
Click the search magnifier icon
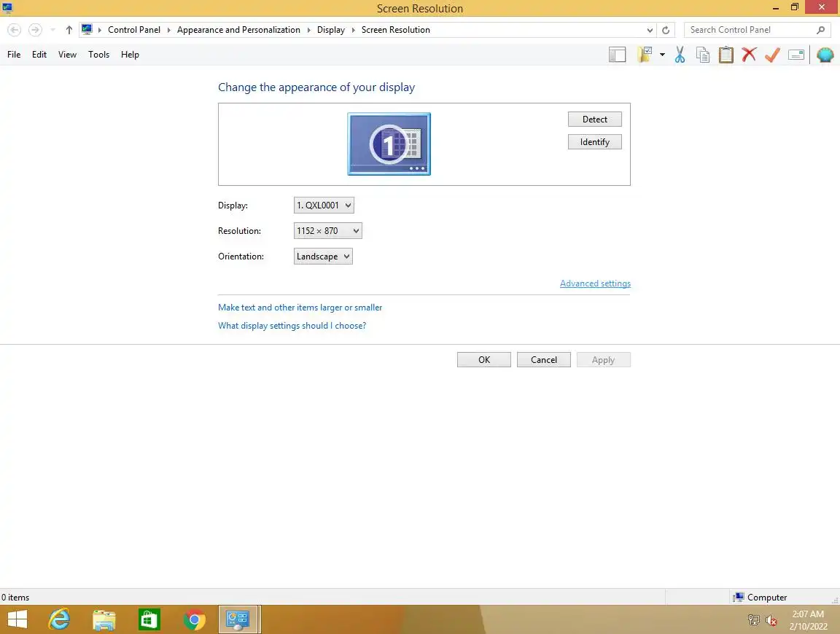(820, 30)
